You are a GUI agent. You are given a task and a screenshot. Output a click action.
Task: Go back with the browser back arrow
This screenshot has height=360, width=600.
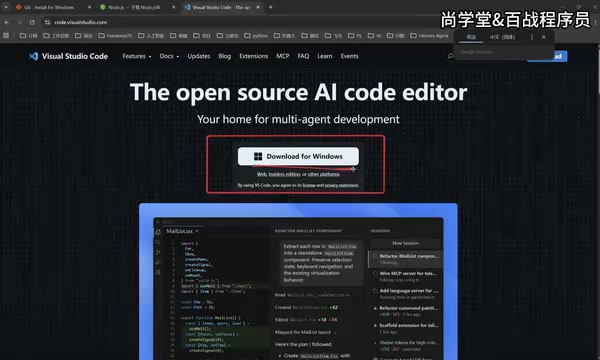coord(7,22)
